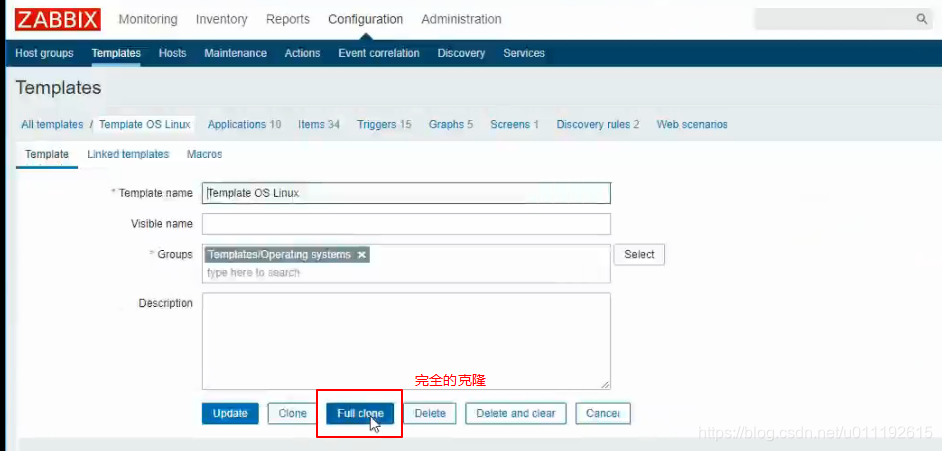
Task: Click the Select groups button
Action: coord(639,255)
